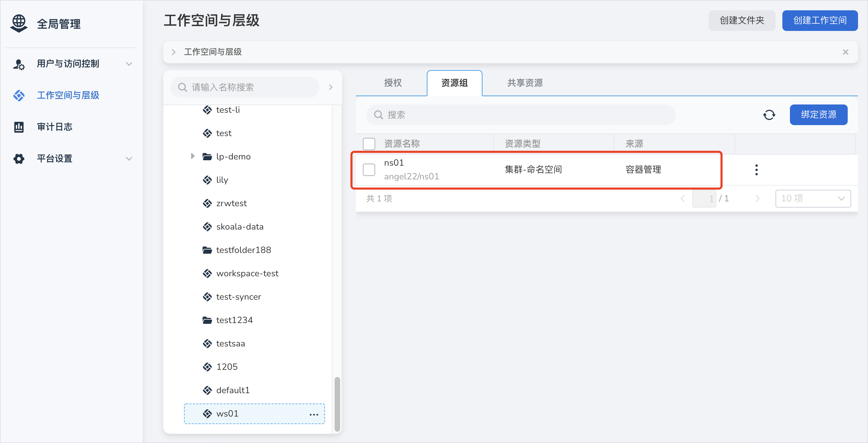Viewport: 868px width, 443px height.
Task: Open 审计日志 sidebar item
Action: pyautogui.click(x=71, y=127)
